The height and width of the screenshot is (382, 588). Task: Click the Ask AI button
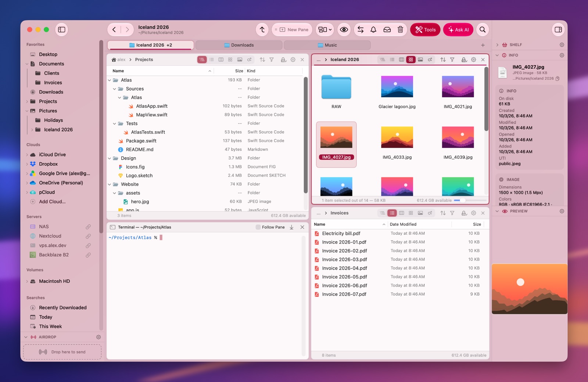pos(458,30)
